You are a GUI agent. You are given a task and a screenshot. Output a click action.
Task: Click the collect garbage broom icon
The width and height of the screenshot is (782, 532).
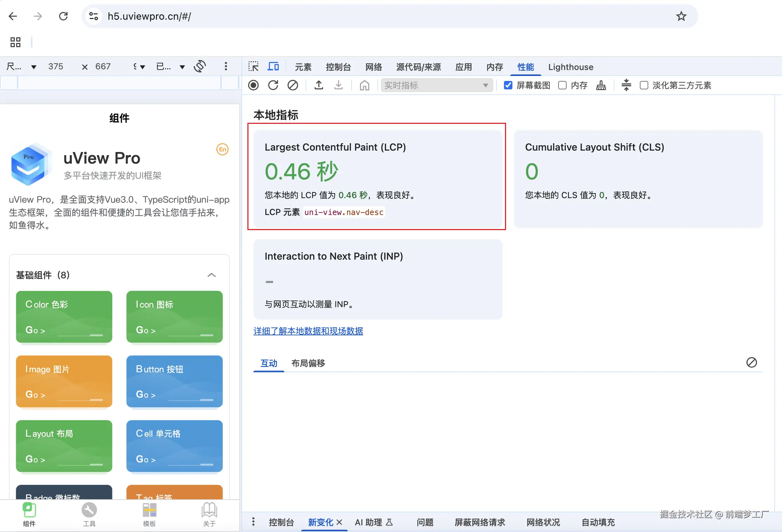point(601,85)
